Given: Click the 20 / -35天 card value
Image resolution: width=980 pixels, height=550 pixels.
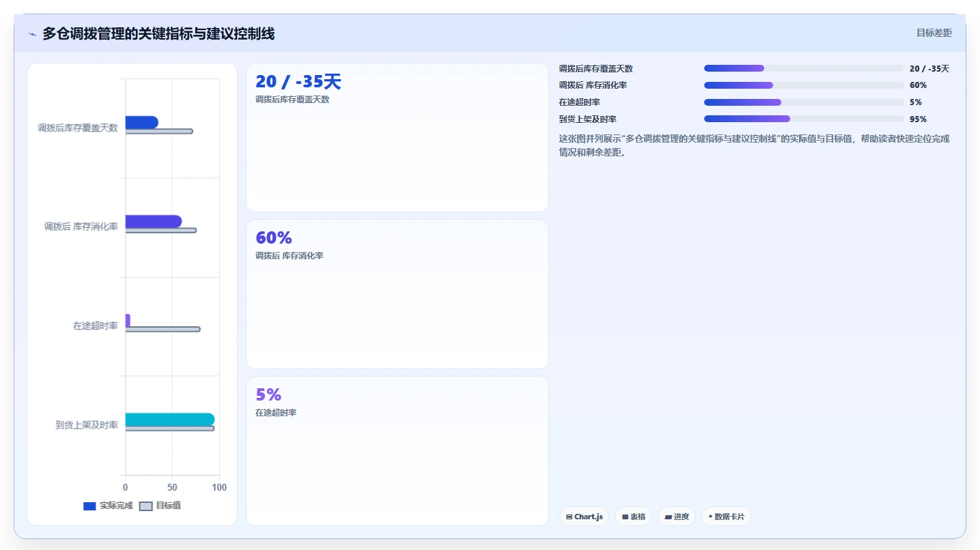Looking at the screenshot, I should tap(298, 82).
